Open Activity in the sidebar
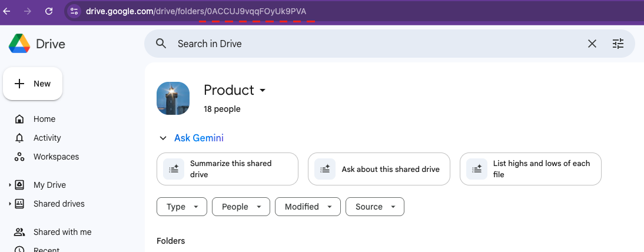This screenshot has height=252, width=644. pos(47,138)
